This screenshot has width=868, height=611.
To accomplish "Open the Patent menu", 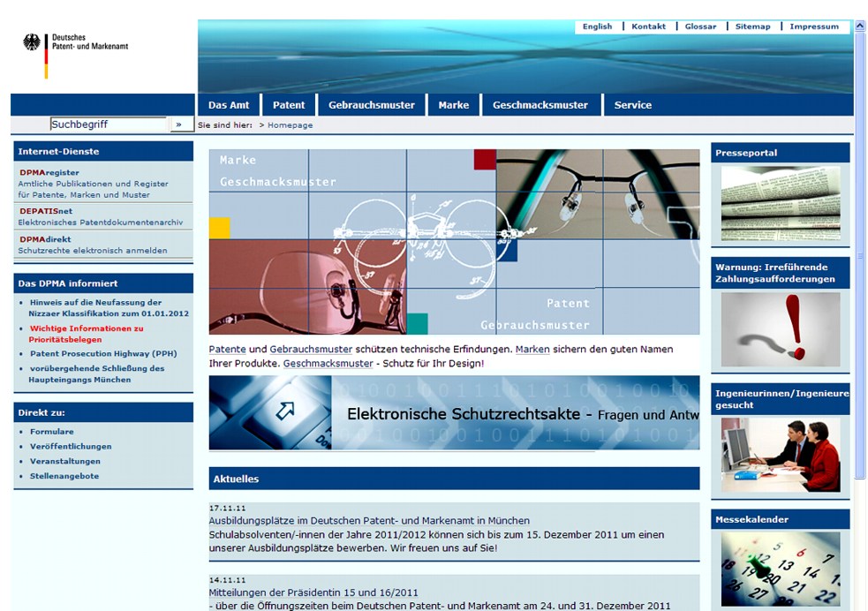I will coord(289,105).
